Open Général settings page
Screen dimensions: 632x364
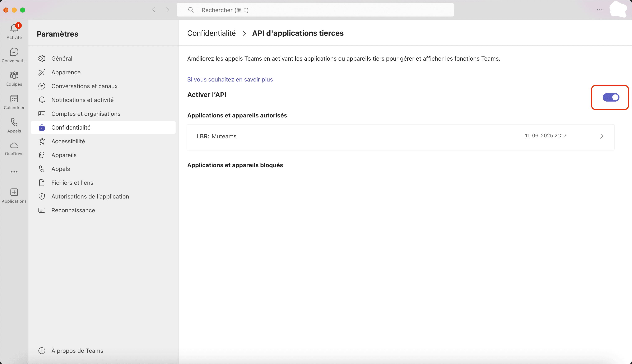tap(103, 59)
